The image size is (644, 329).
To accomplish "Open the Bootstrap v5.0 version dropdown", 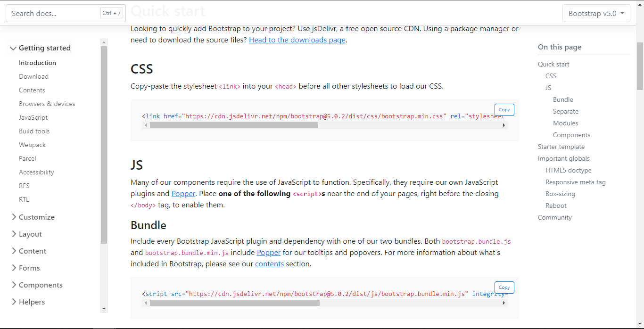I will [596, 13].
